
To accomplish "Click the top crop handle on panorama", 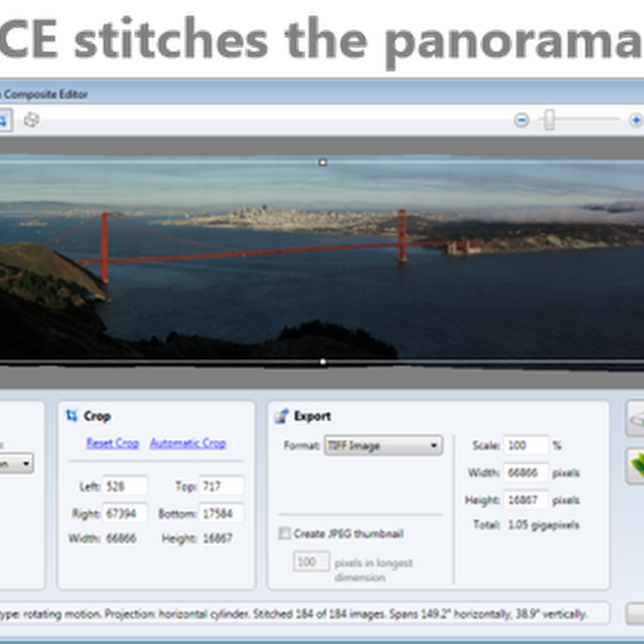I will tap(323, 163).
